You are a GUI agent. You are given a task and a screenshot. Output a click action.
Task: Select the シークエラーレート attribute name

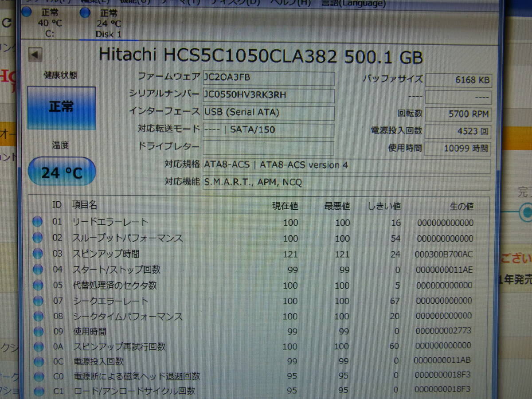coord(111,301)
